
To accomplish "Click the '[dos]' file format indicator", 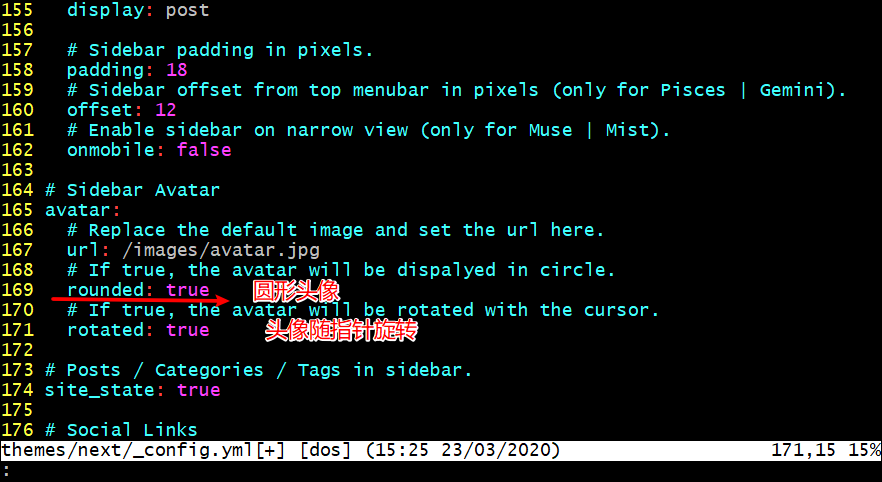I will click(x=325, y=450).
